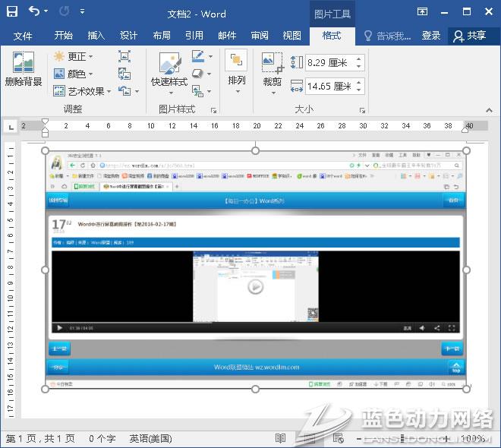Expand the Corrections (更正) dropdown

[x=74, y=57]
